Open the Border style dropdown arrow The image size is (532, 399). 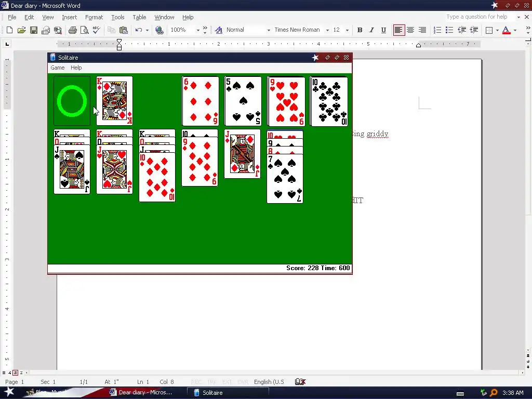(497, 30)
